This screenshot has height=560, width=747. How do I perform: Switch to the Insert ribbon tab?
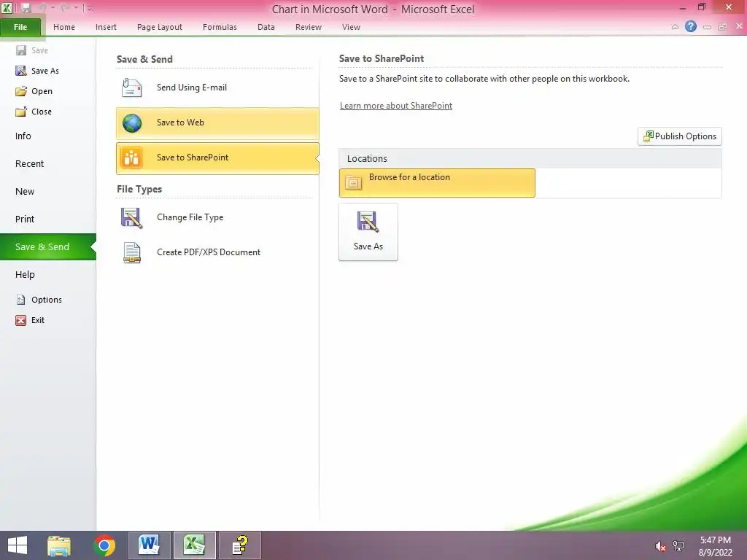106,27
